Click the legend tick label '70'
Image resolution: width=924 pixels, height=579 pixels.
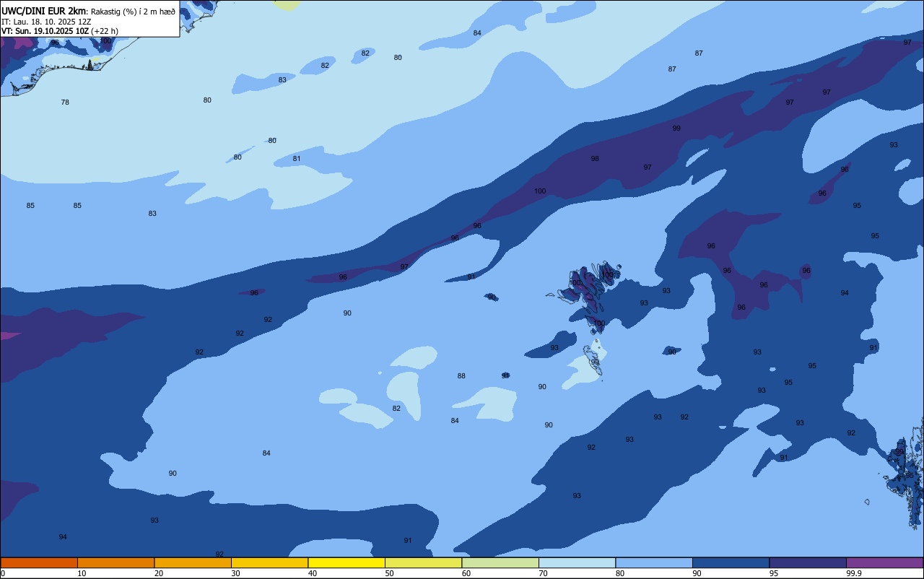click(543, 573)
